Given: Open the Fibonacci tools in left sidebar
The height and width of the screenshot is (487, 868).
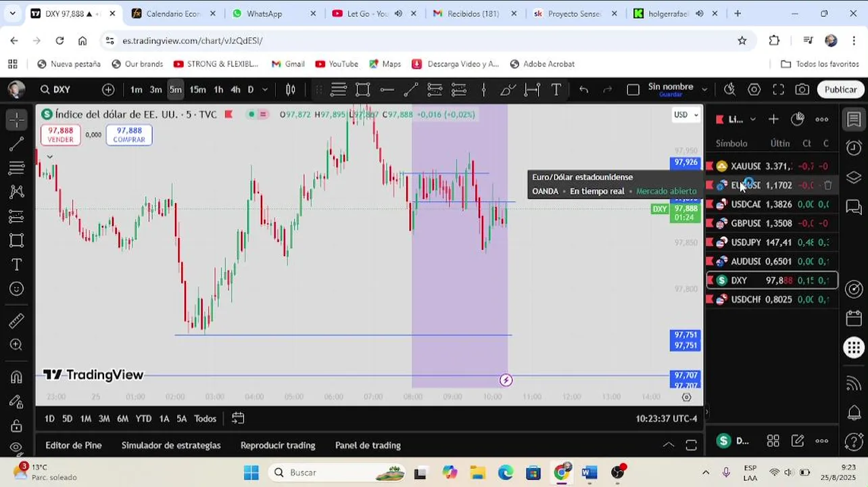Looking at the screenshot, I should tap(17, 168).
